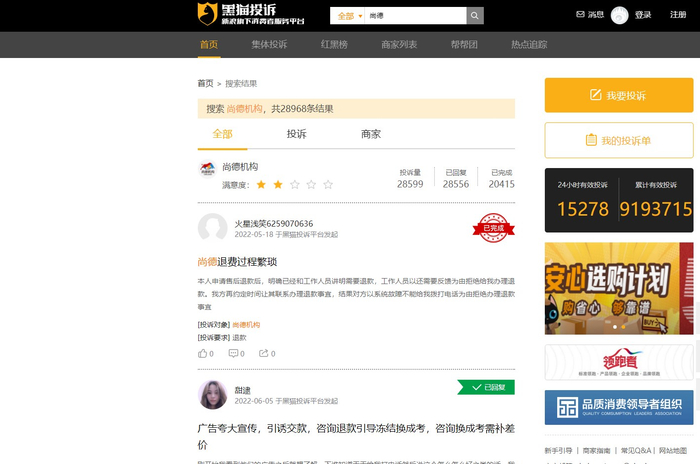Open the 安心选购计划 banner
The height and width of the screenshot is (464, 700).
(x=619, y=288)
